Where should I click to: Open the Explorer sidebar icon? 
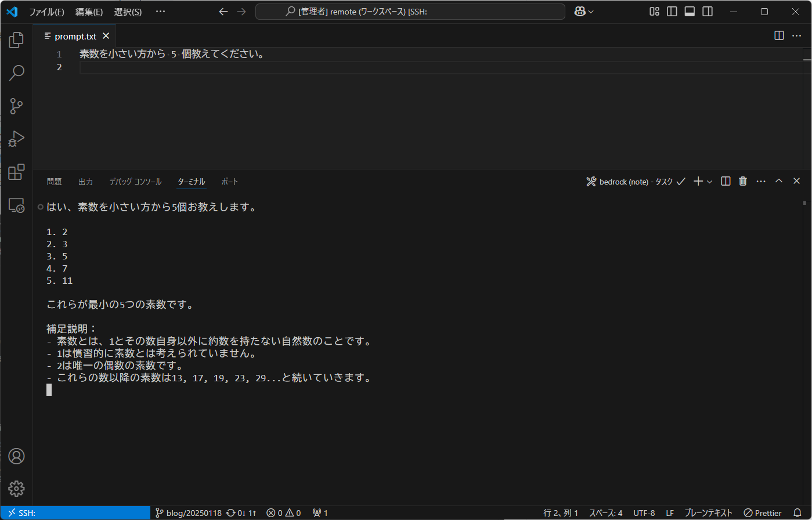coord(16,39)
